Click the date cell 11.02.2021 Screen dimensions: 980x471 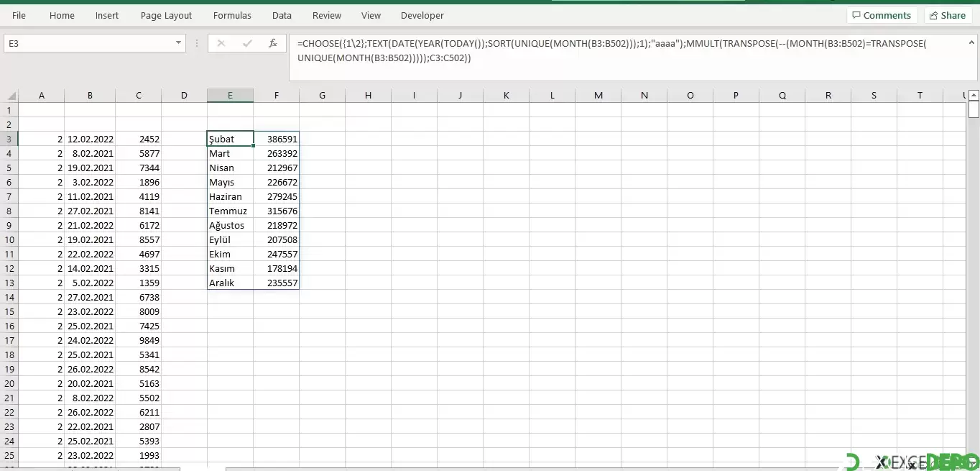pyautogui.click(x=90, y=196)
